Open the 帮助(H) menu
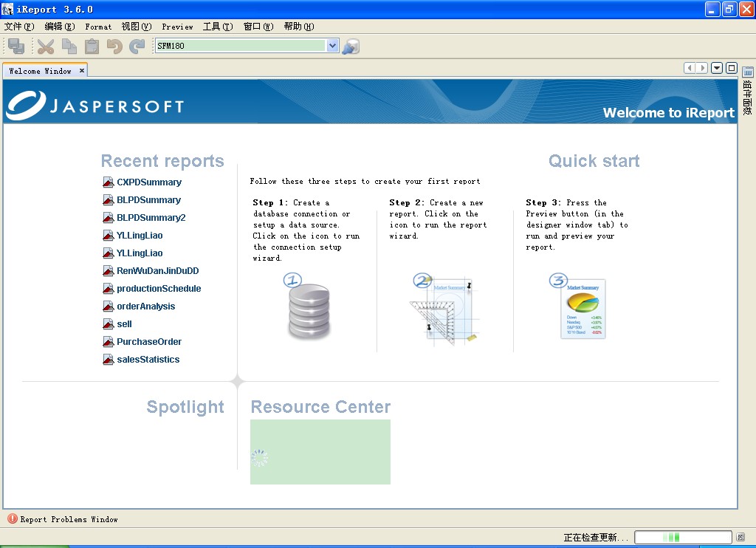Image resolution: width=756 pixels, height=548 pixels. [x=299, y=27]
